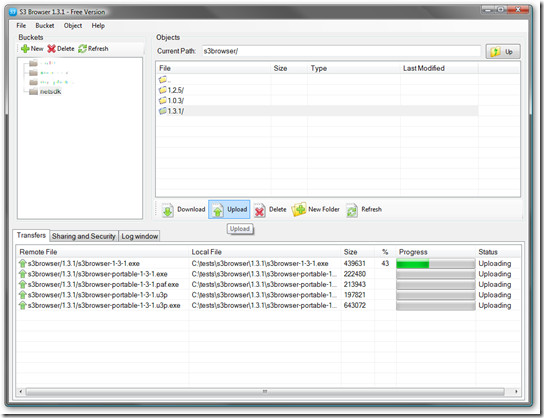Sort objects by File column header
The image size is (544, 418).
click(213, 68)
